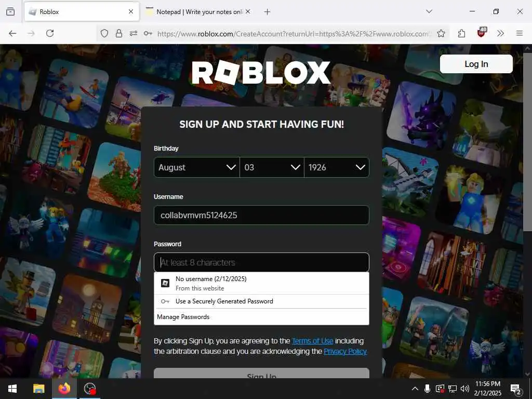The image size is (532, 399).
Task: Open OBS Studio taskbar icon
Action: tap(90, 389)
